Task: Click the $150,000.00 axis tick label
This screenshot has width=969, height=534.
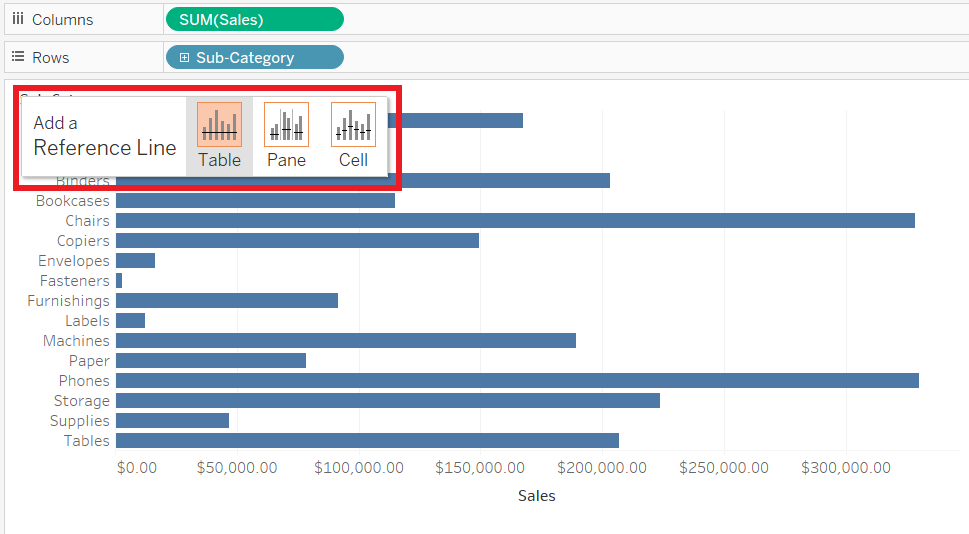Action: pyautogui.click(x=480, y=467)
